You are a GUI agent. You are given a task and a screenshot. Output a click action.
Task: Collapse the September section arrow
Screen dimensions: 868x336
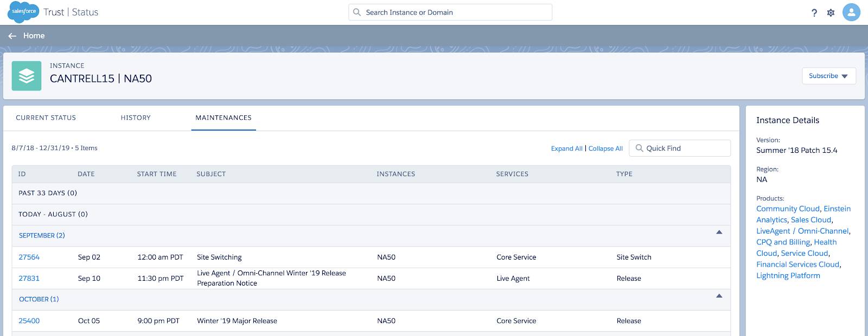point(719,232)
